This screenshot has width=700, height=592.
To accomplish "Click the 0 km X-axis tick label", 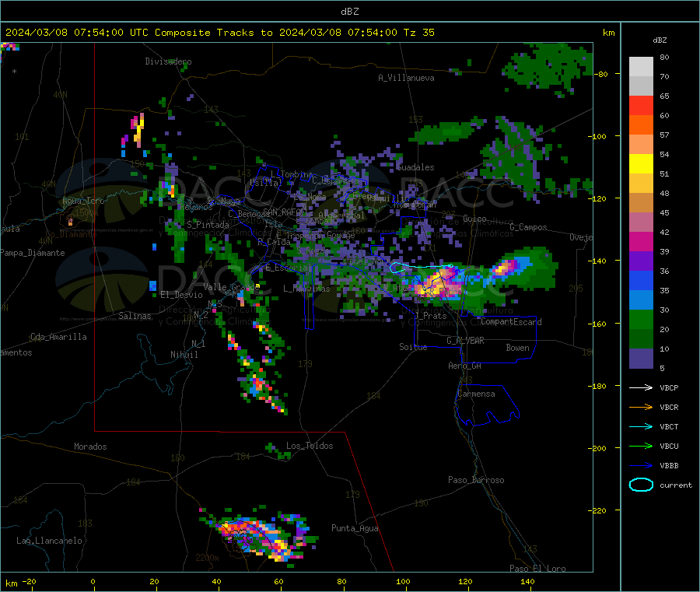I will pyautogui.click(x=93, y=581).
